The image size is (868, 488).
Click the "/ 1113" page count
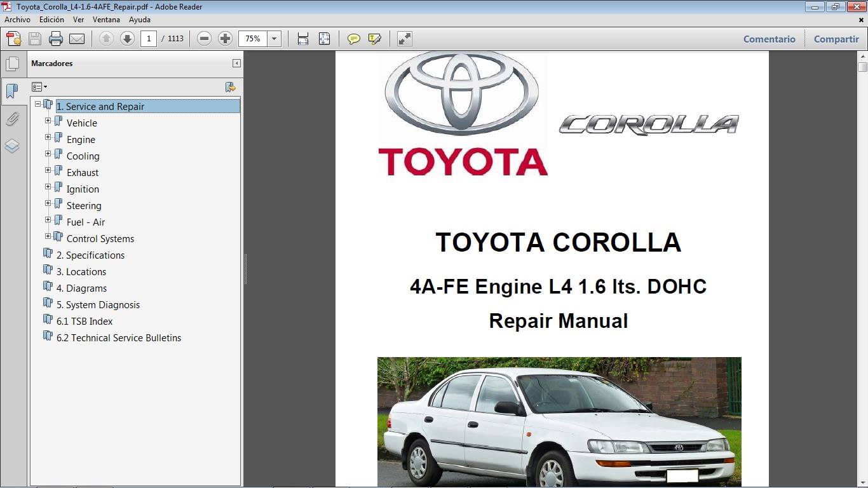[x=173, y=39]
